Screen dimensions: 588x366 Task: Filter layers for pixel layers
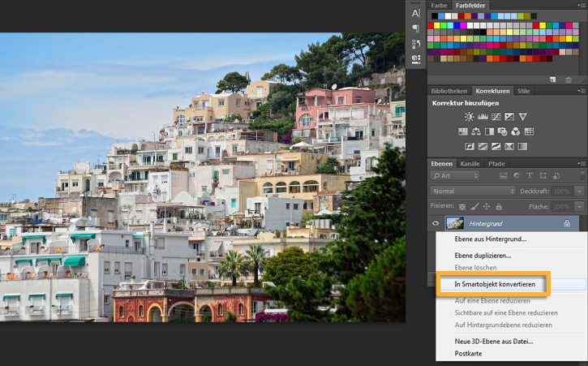pyautogui.click(x=504, y=175)
